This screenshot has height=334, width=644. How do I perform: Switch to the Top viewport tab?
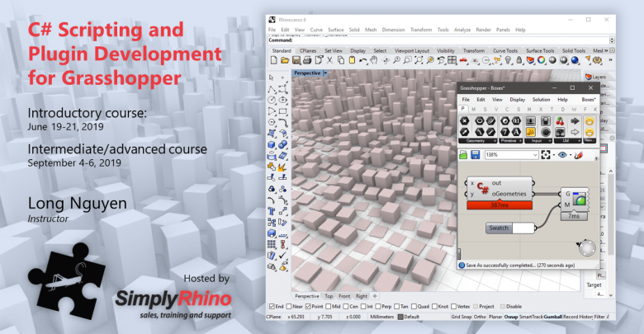click(x=329, y=296)
